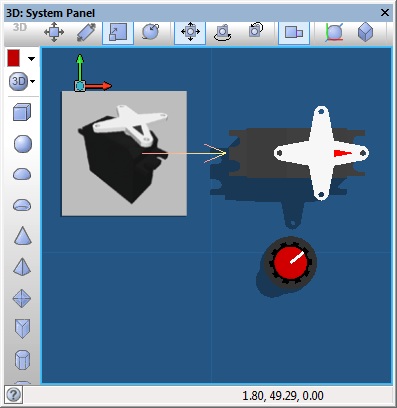Click the show axes sphere icon
The height and width of the screenshot is (408, 397).
(334, 32)
